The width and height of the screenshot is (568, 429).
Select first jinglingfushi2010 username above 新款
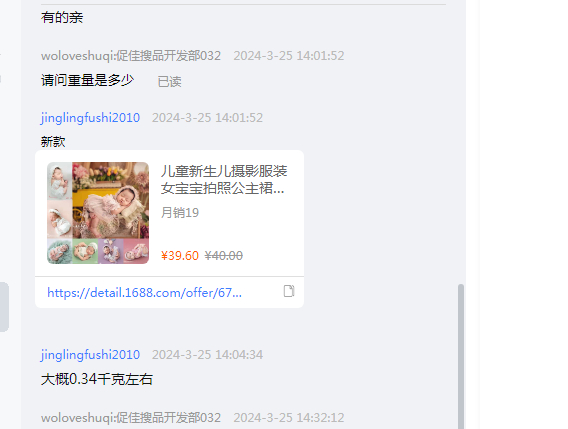click(90, 118)
